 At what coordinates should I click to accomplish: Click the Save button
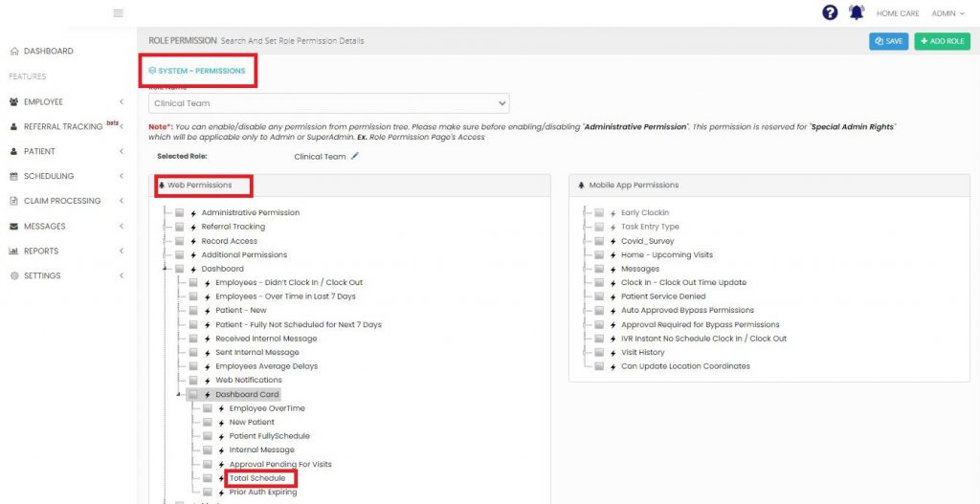click(x=888, y=41)
